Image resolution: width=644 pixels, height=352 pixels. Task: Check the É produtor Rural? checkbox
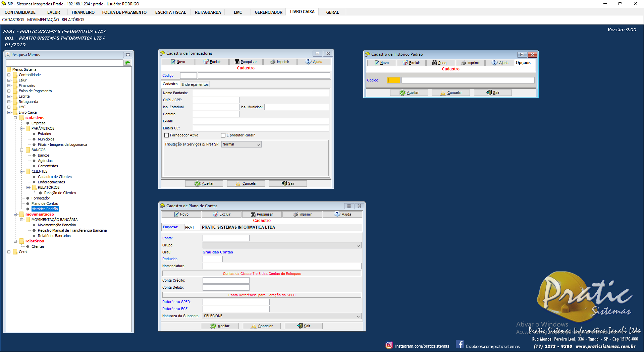click(x=223, y=135)
